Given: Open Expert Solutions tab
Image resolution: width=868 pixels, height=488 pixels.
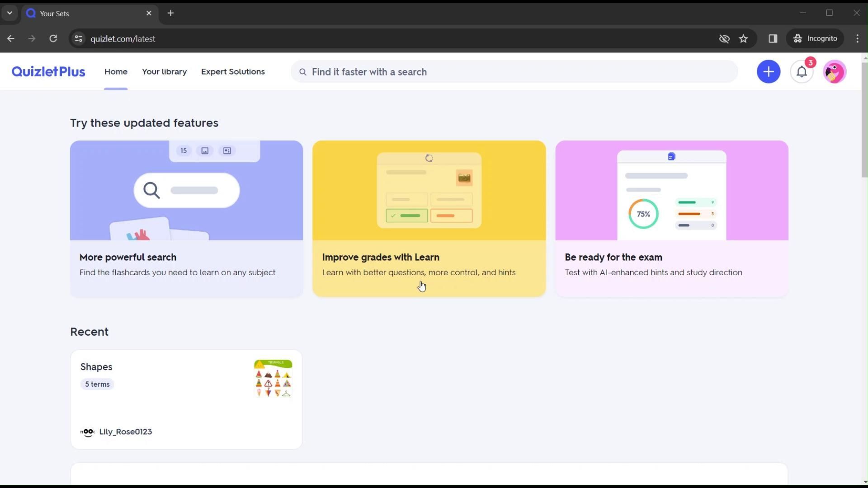Looking at the screenshot, I should 233,72.
